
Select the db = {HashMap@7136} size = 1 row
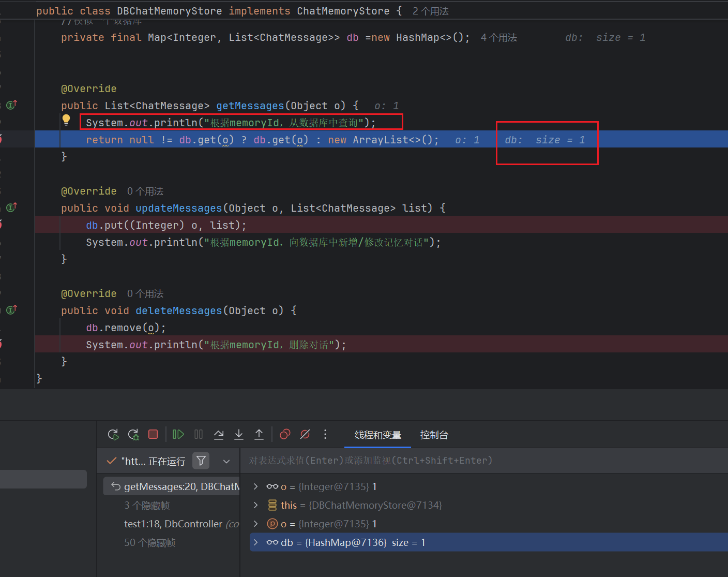point(489,542)
